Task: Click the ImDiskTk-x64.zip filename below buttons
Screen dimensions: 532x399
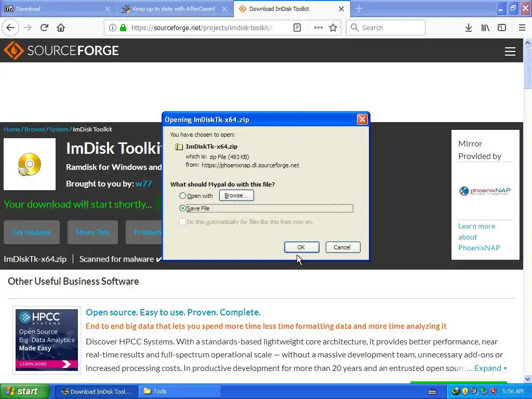Action: 35,259
